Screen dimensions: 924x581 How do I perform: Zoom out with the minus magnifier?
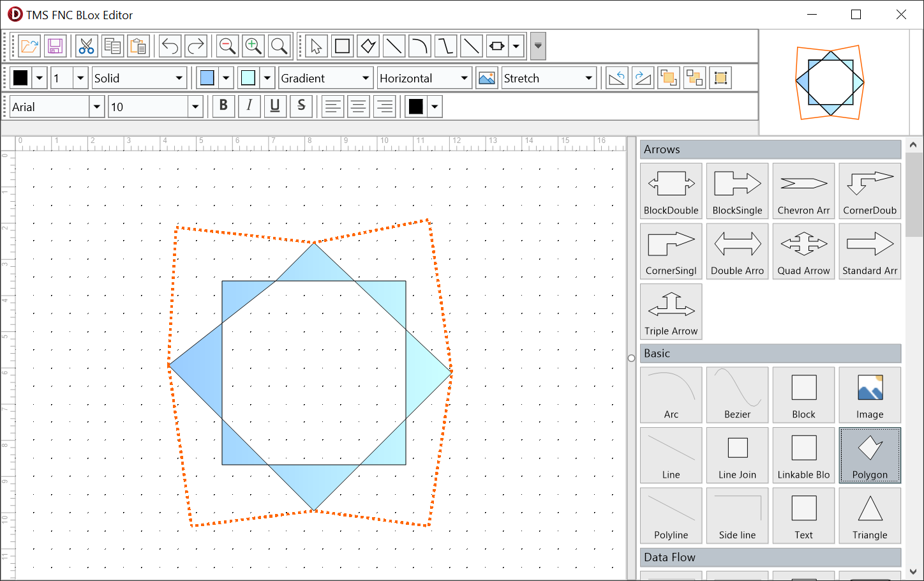227,46
